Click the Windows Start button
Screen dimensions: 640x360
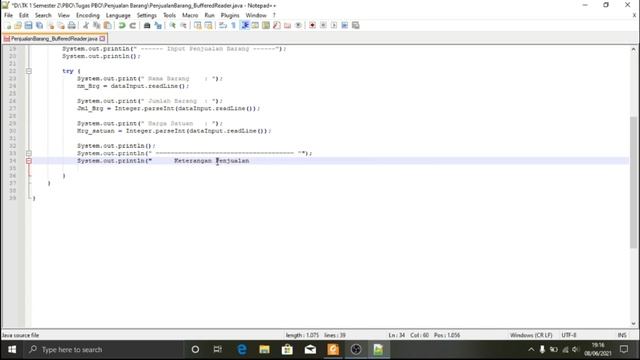coord(12,350)
